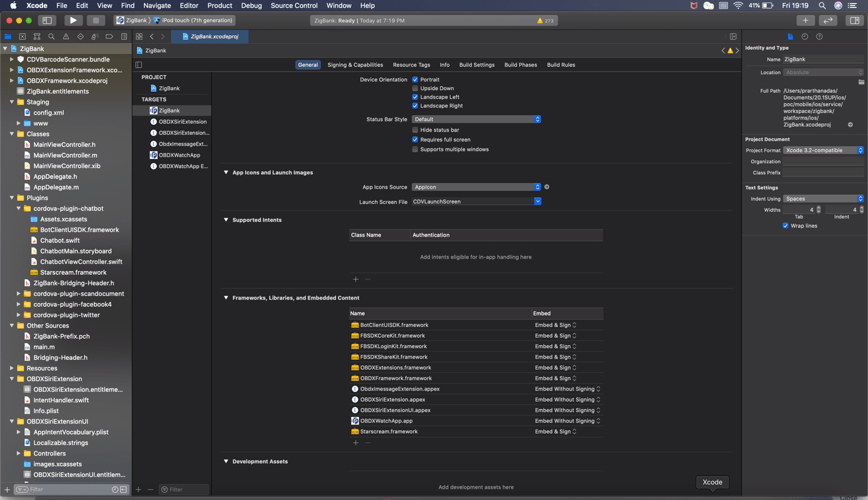Switch to the Build Settings tab
The height and width of the screenshot is (500, 868).
click(x=476, y=65)
